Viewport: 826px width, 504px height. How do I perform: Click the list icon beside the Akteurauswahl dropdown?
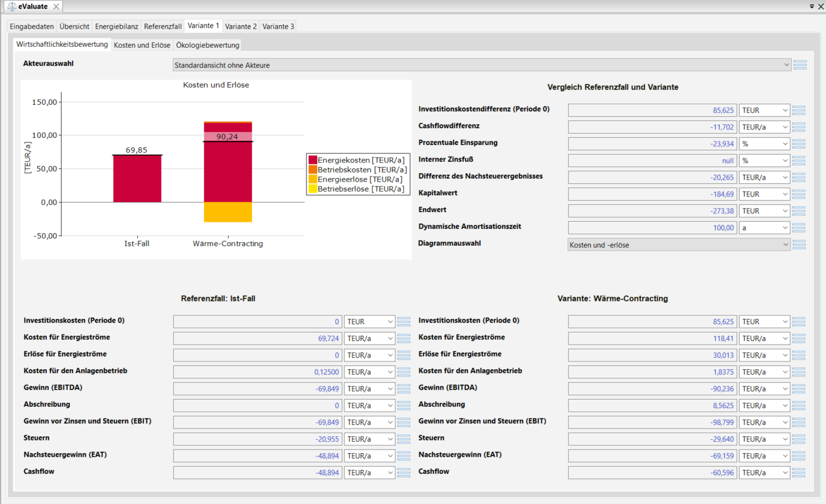click(x=800, y=65)
